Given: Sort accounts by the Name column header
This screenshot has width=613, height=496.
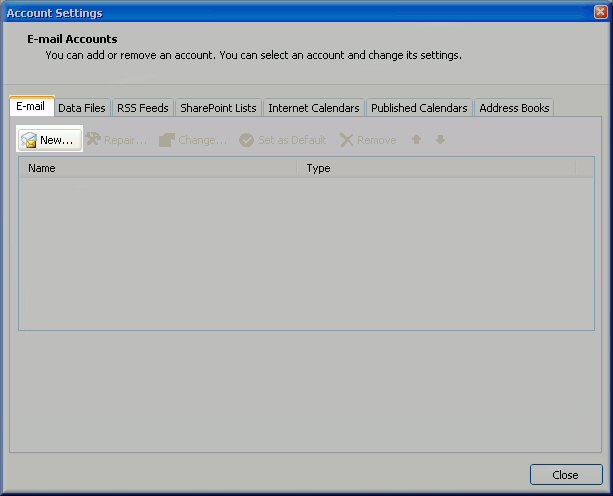Looking at the screenshot, I should pos(160,168).
